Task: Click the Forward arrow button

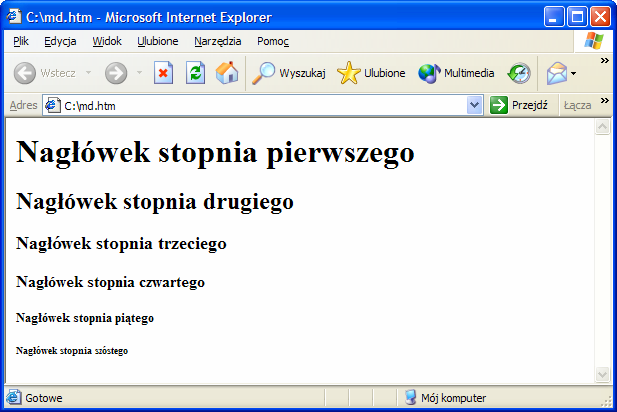Action: click(x=116, y=73)
